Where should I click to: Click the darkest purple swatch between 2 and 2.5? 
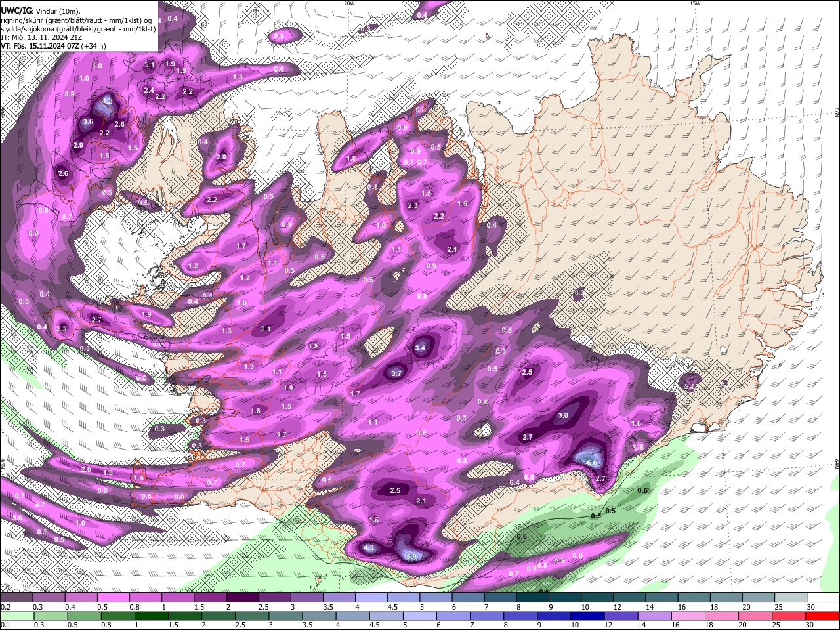click(241, 598)
